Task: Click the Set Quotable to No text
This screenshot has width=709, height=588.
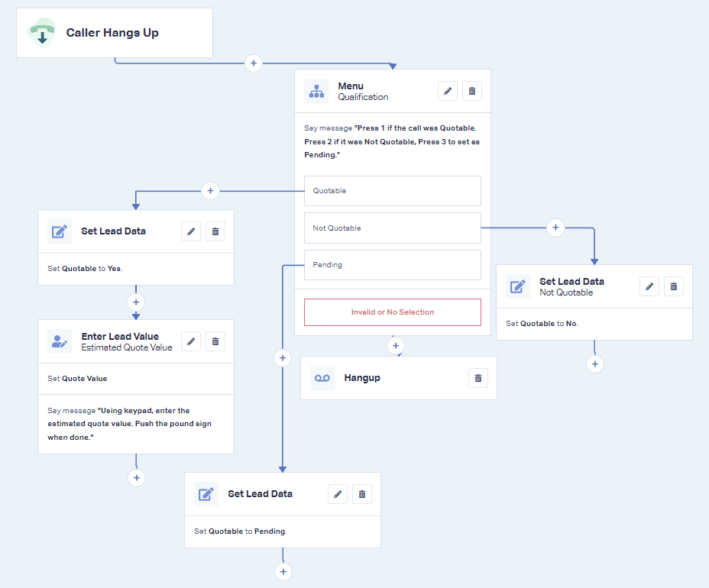Action: (542, 324)
